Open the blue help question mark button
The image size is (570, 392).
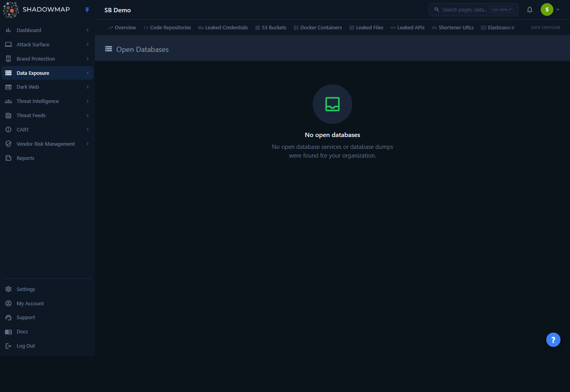[553, 340]
